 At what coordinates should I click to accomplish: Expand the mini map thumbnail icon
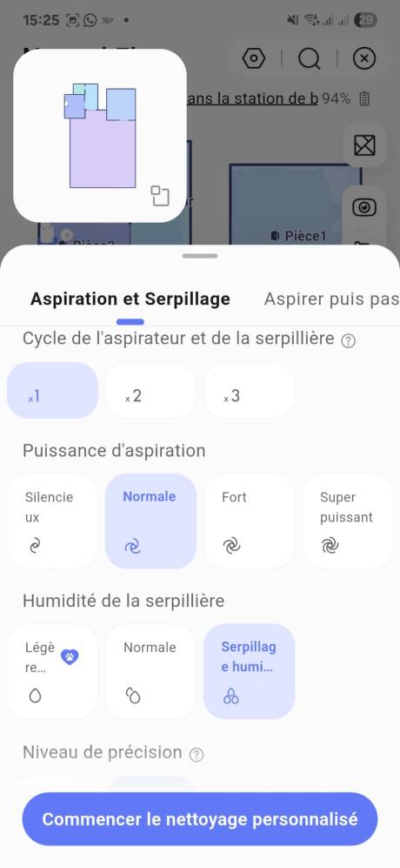pyautogui.click(x=160, y=196)
